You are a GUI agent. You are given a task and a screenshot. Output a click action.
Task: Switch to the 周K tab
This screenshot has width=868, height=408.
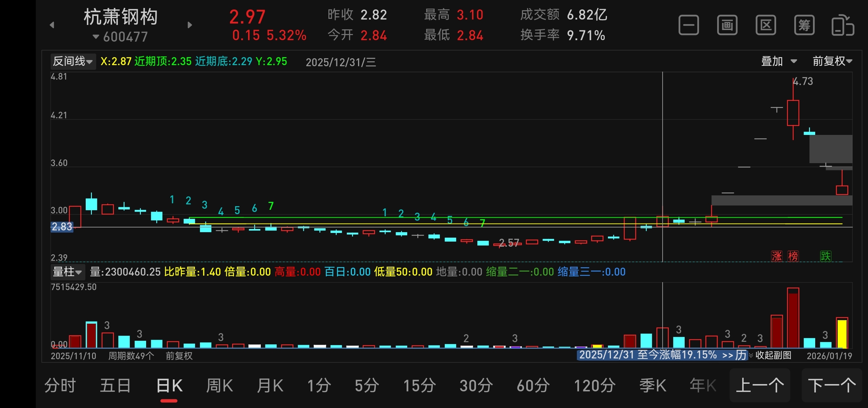pyautogui.click(x=219, y=386)
